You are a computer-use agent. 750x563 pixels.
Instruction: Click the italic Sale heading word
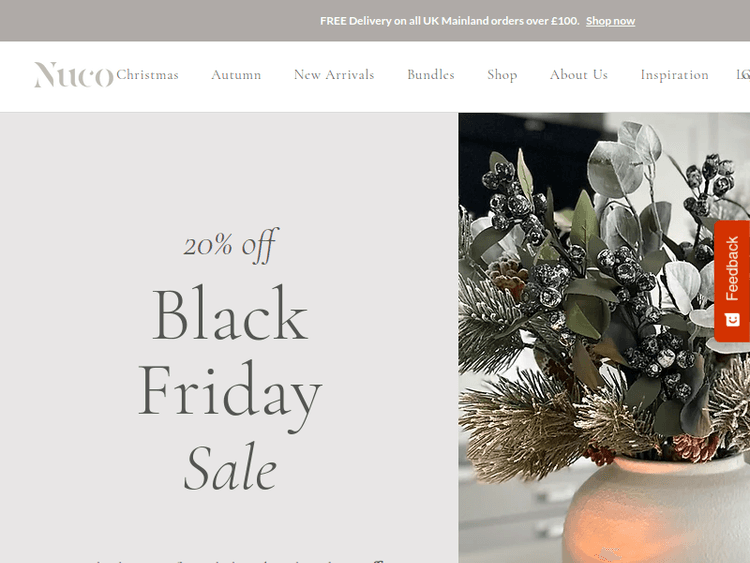[230, 467]
